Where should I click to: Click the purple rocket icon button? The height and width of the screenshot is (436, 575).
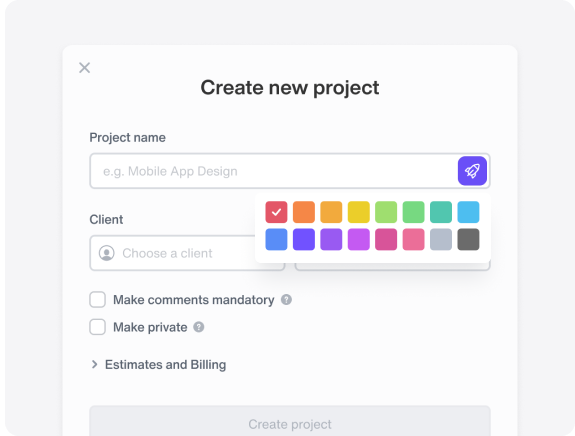(x=472, y=171)
